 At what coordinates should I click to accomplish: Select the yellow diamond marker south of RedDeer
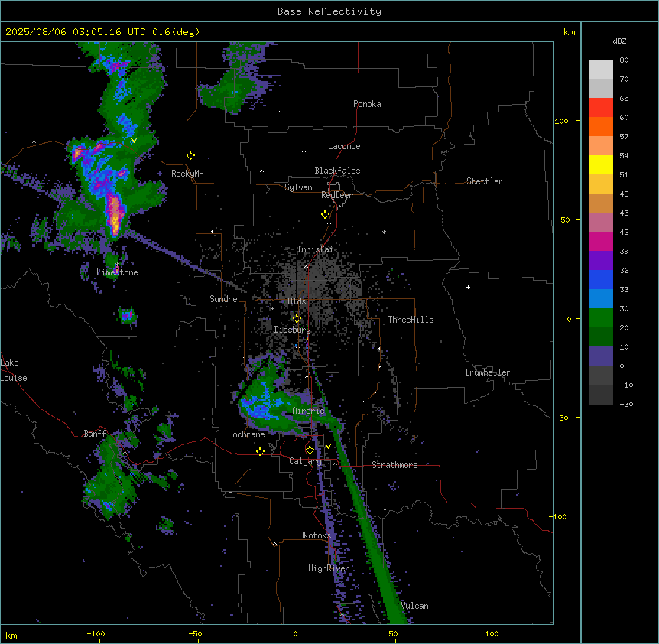coord(326,215)
